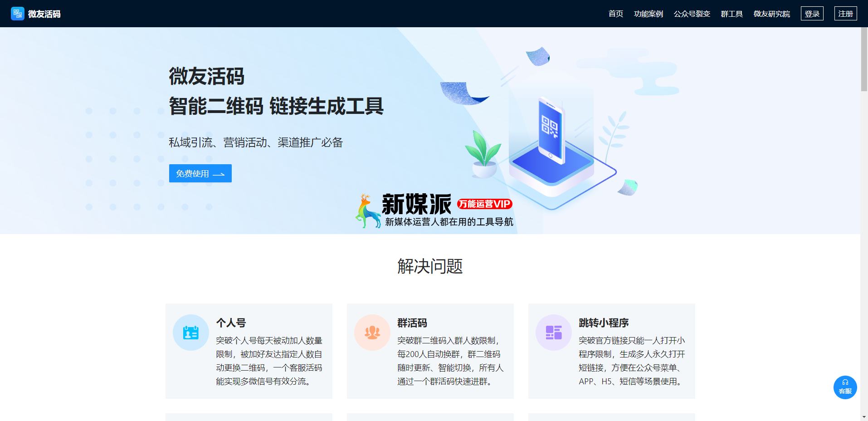Viewport: 868px width, 421px height.
Task: Click the 个人号 card description text
Action: point(269,361)
